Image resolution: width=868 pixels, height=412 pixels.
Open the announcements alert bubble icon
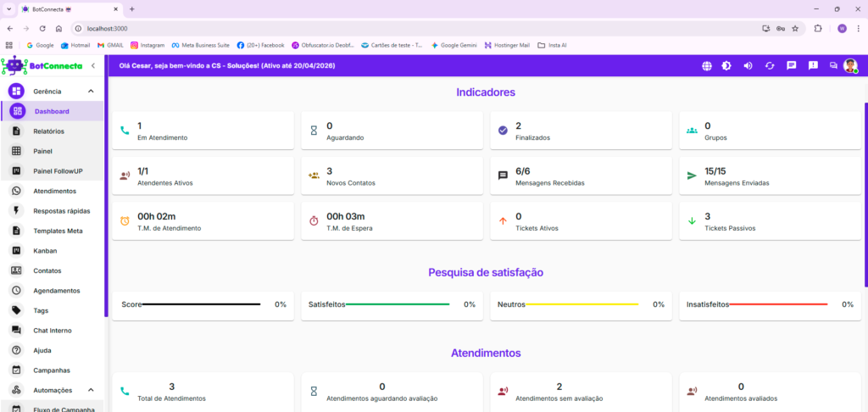click(813, 65)
